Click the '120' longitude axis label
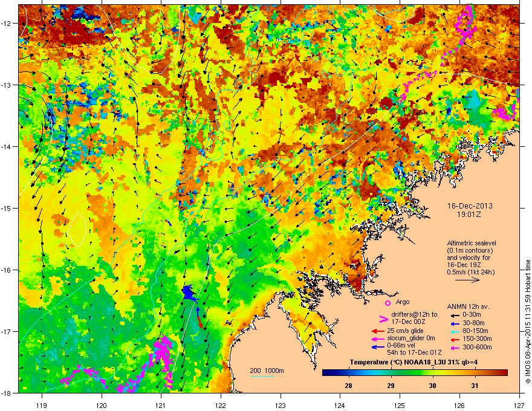This screenshot has width=532, height=411. pyautogui.click(x=102, y=405)
